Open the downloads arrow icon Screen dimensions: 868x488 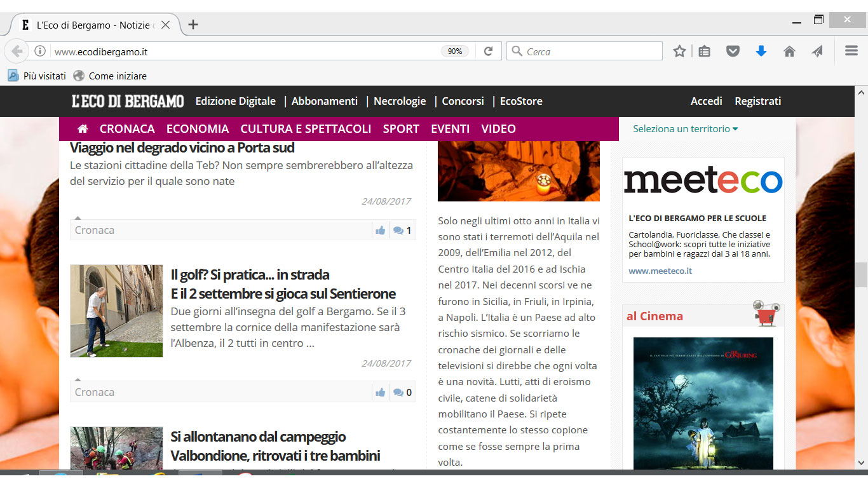761,51
